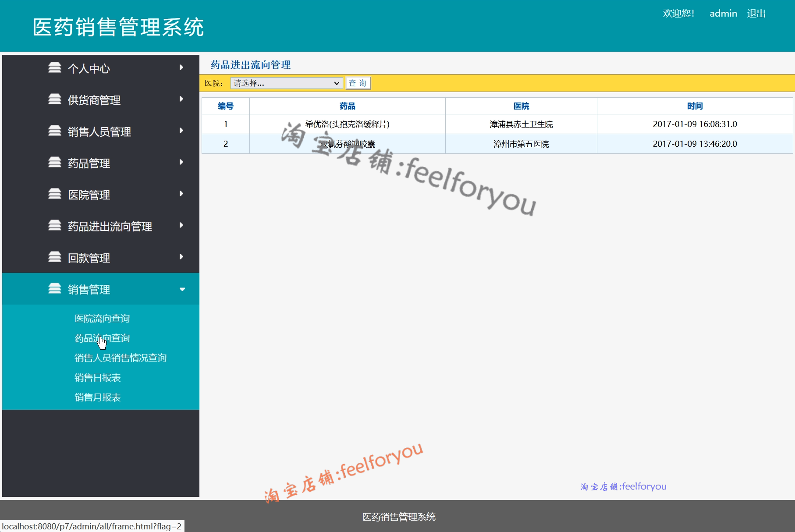Select the 销售管理 menu header
Image resolution: width=795 pixels, height=532 pixels.
[x=101, y=289]
